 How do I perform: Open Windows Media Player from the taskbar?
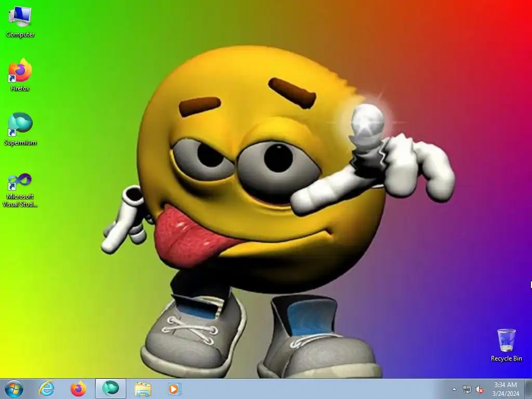[x=175, y=389]
